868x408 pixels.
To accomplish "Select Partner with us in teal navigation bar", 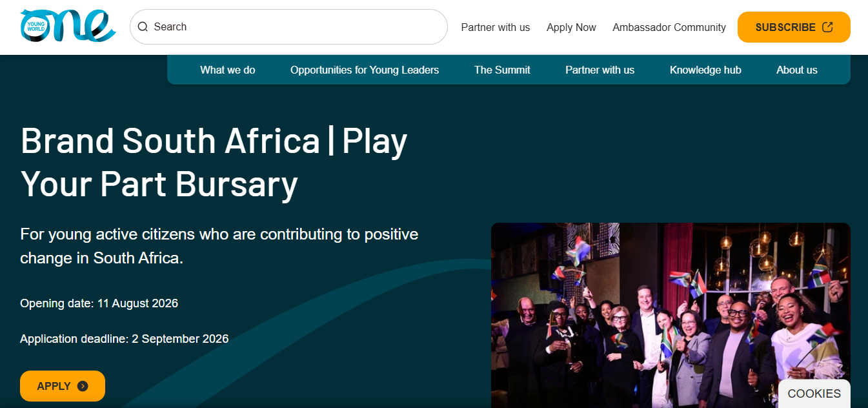I will (x=600, y=70).
